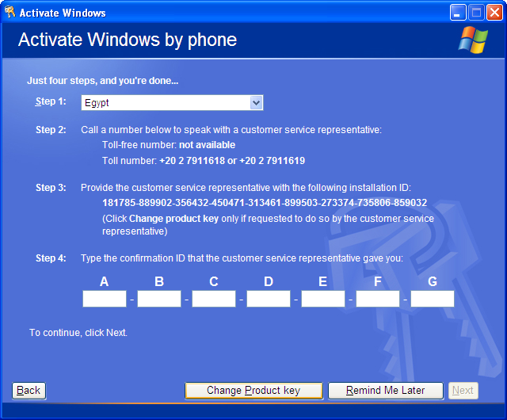Focus confirmation ID field B
The width and height of the screenshot is (507, 420).
[x=159, y=299]
